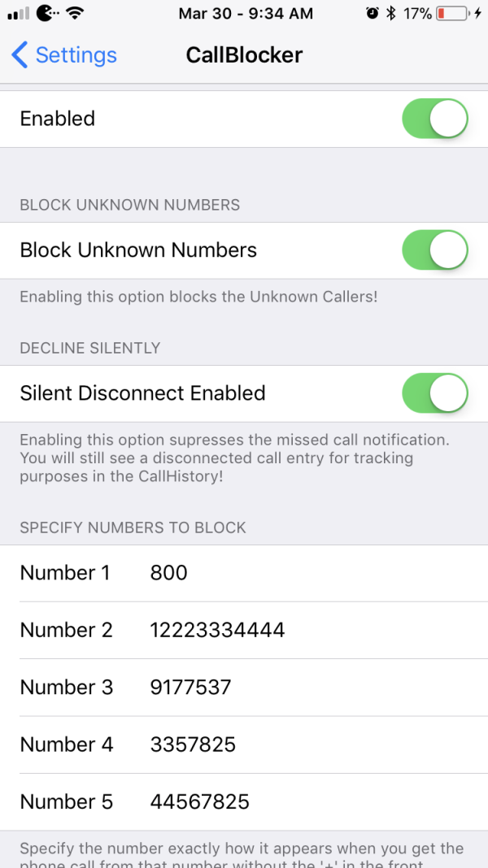
Task: Disable the Block Unknown Numbers toggle
Action: point(435,250)
